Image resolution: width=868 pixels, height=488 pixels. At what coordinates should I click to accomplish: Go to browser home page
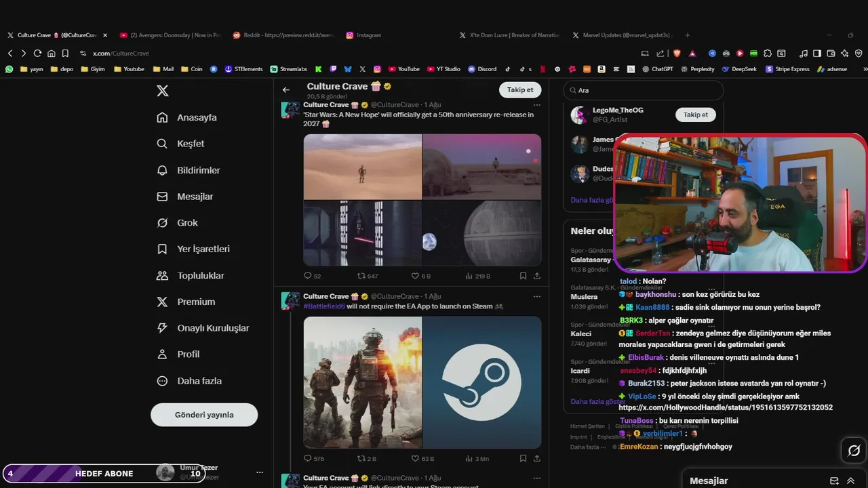pyautogui.click(x=51, y=53)
